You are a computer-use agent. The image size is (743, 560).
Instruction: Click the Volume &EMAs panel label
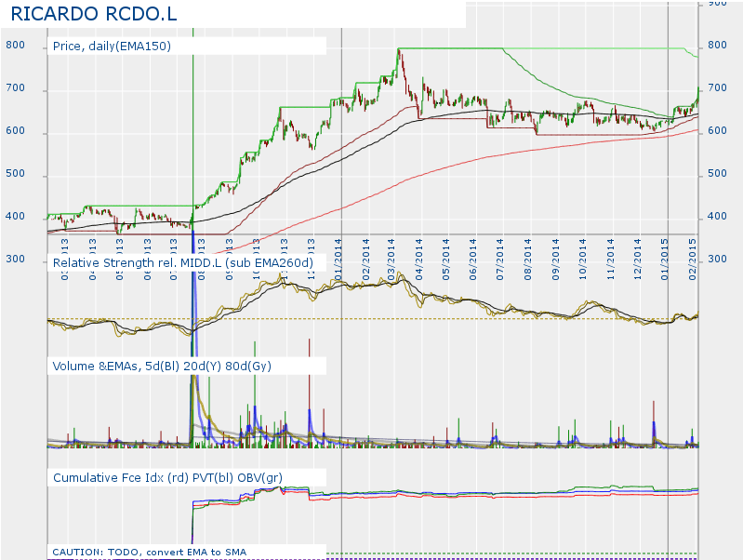pos(162,367)
